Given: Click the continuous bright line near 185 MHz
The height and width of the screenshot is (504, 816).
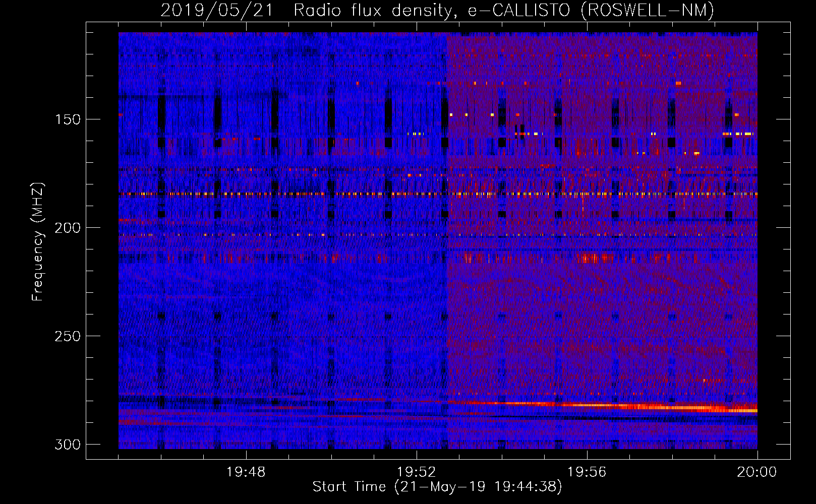Looking at the screenshot, I should [438, 194].
